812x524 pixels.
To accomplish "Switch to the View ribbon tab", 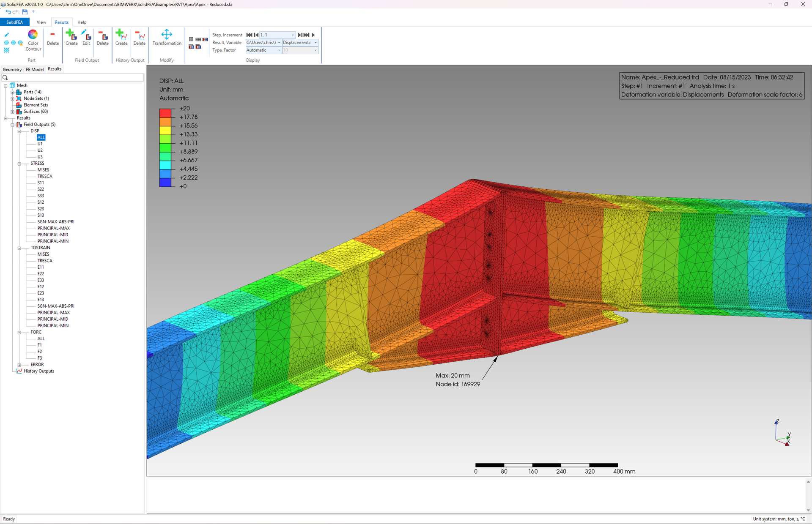I will (41, 22).
